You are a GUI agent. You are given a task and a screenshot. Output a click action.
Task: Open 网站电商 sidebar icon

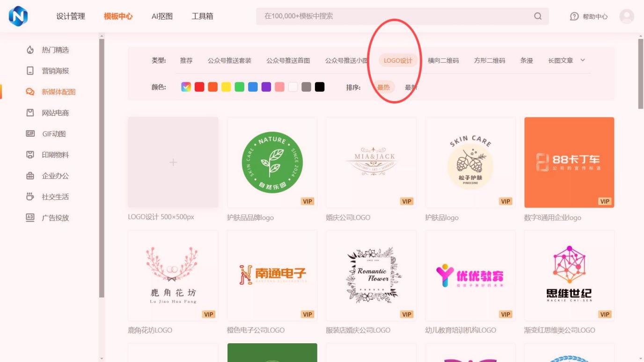pos(30,113)
